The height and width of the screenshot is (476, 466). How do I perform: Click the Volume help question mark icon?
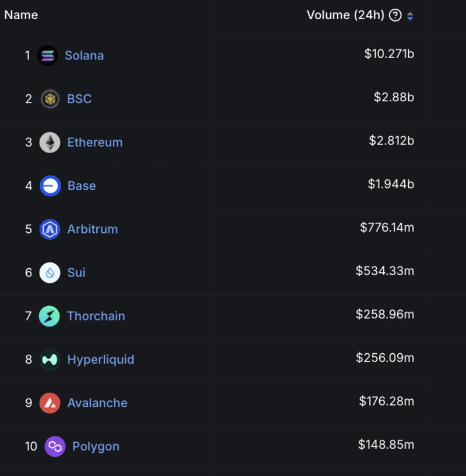(x=395, y=16)
